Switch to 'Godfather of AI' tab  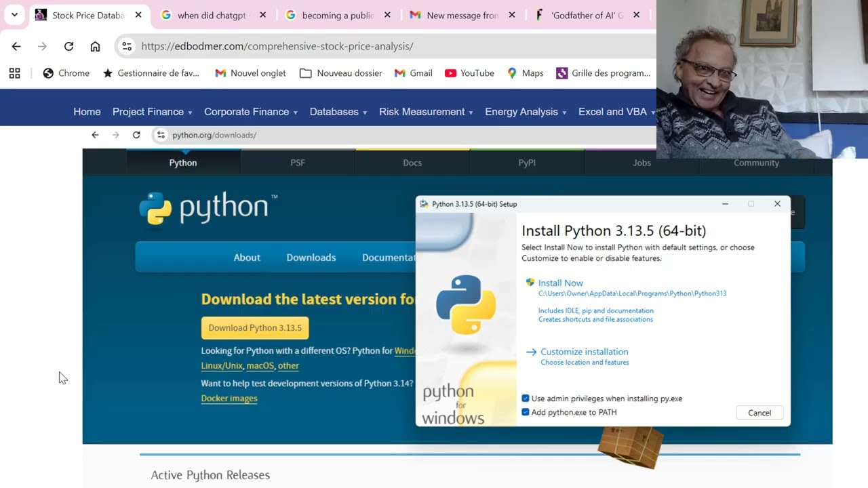click(x=587, y=15)
